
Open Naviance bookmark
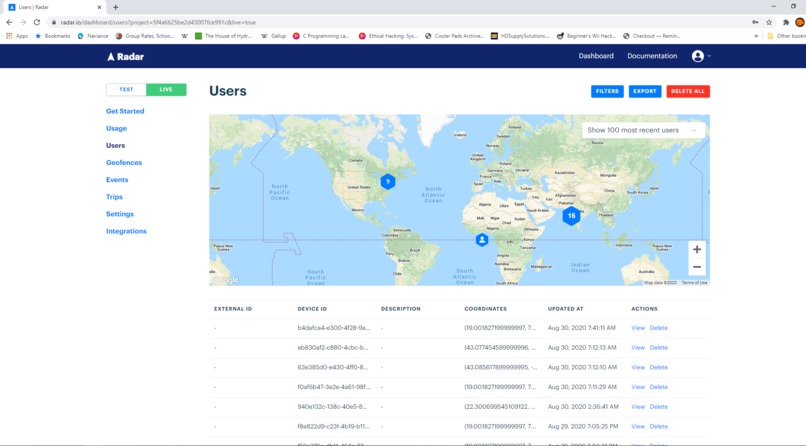pos(93,36)
